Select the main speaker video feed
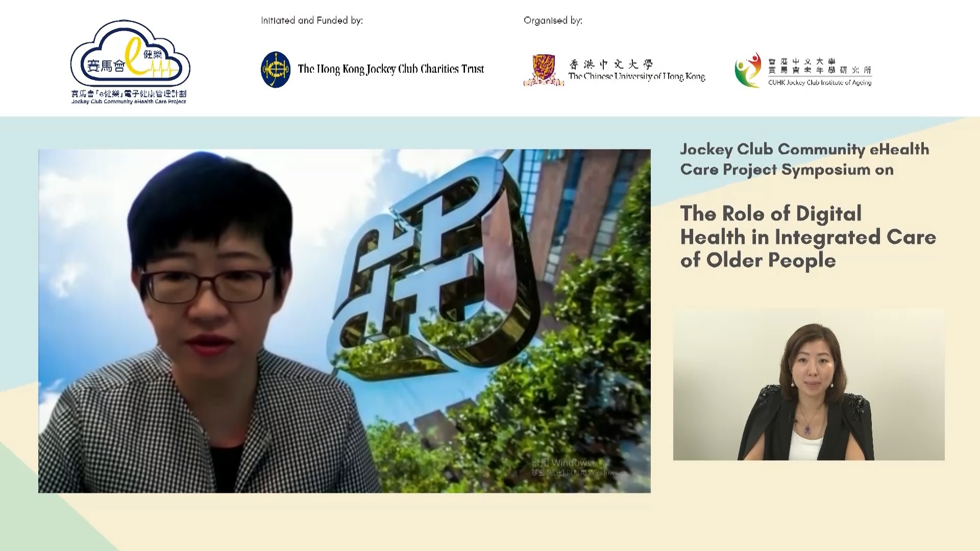980x551 pixels. [345, 321]
